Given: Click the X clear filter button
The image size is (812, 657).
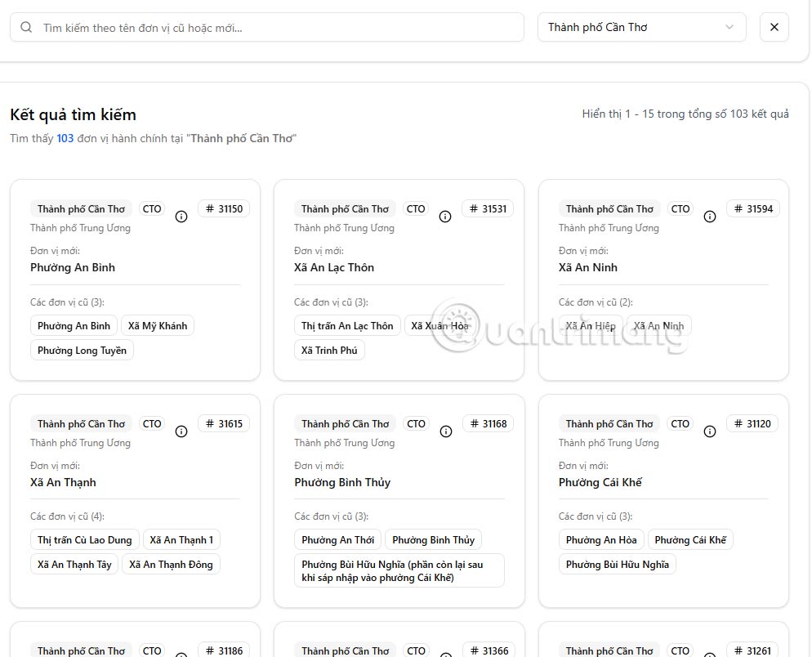Looking at the screenshot, I should click(x=774, y=27).
